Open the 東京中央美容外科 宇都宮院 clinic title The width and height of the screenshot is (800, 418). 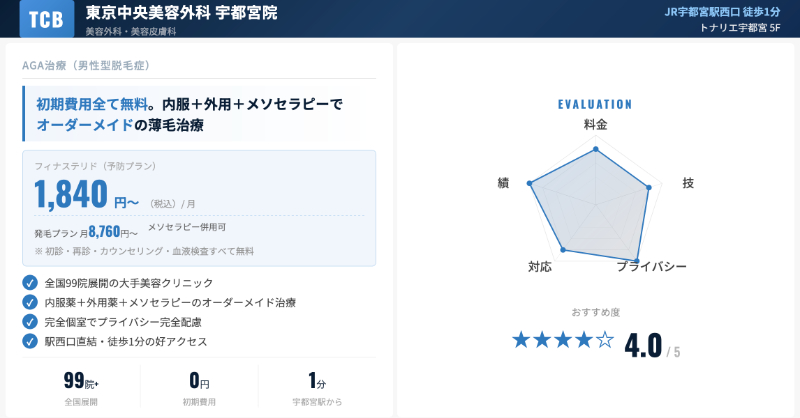(x=181, y=13)
